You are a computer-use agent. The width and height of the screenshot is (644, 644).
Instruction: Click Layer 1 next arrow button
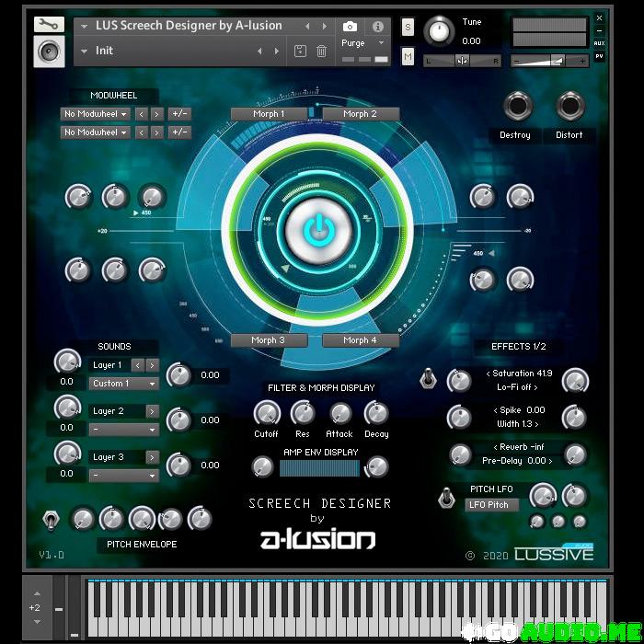(153, 365)
